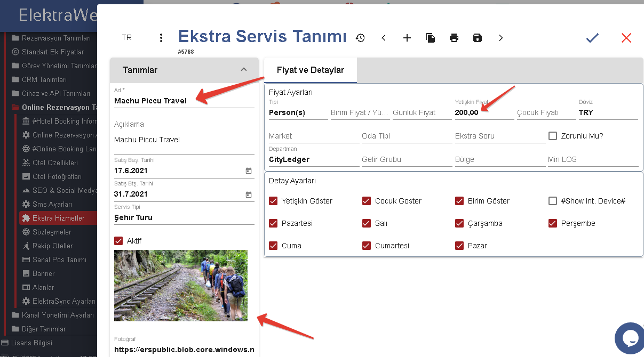Viewport: 644px width, 357px height.
Task: Go to next record with right chevron
Action: [x=500, y=38]
